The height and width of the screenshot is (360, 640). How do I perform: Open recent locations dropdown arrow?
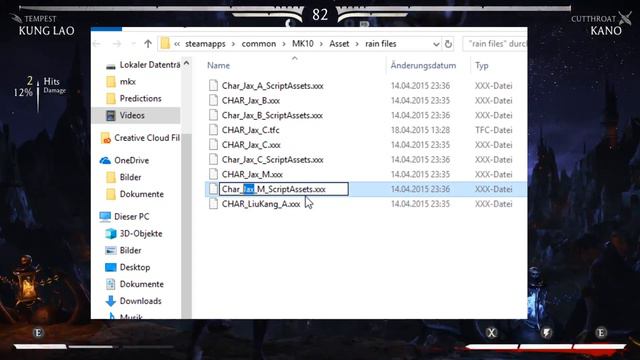[133, 44]
